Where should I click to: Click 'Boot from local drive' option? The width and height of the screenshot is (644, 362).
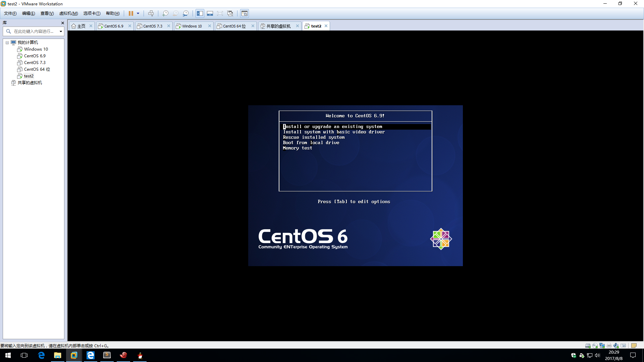(x=311, y=143)
